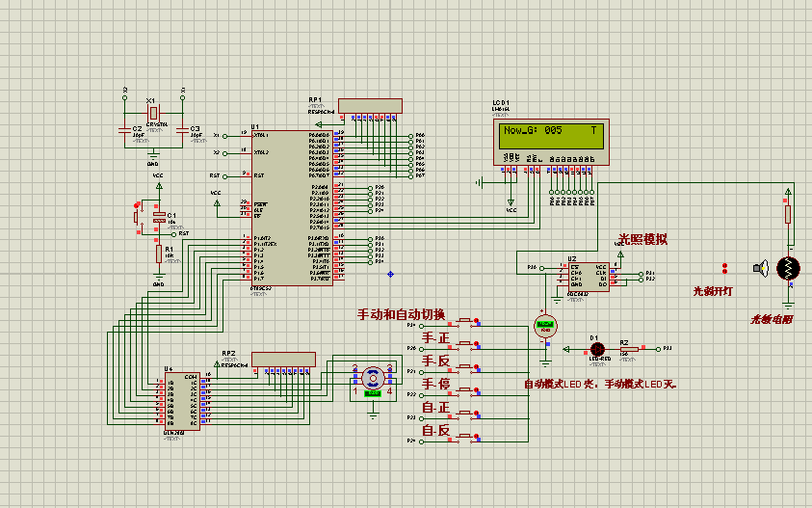Activate the 自-反 push button

pos(464,438)
